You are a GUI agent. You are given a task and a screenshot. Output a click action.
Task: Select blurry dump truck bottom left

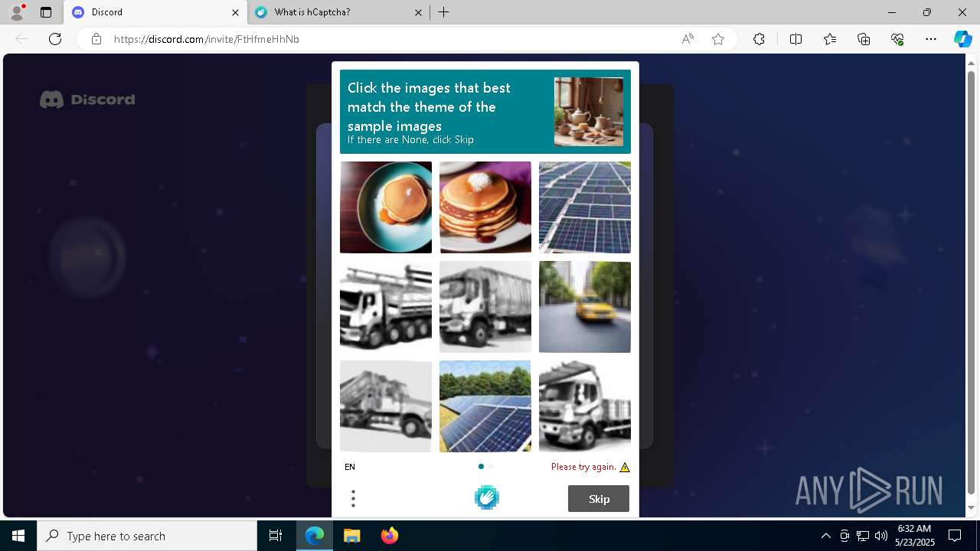[x=386, y=406]
